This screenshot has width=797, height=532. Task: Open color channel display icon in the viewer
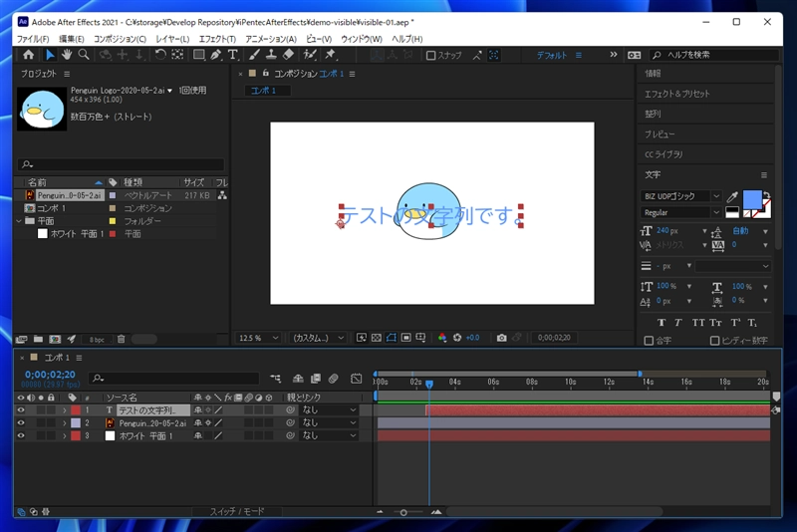pyautogui.click(x=442, y=338)
